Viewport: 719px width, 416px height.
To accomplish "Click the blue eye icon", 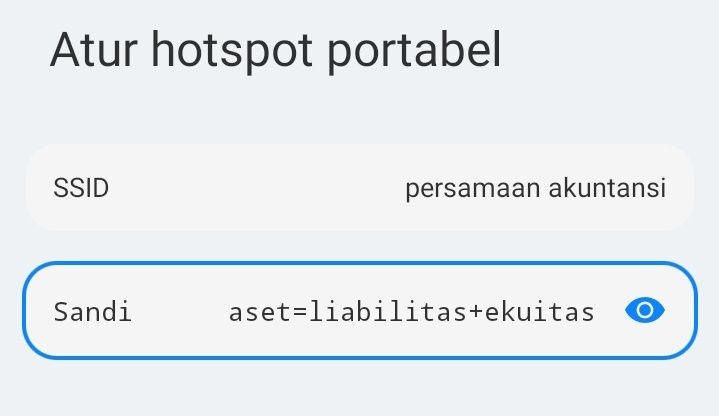I will 645,311.
